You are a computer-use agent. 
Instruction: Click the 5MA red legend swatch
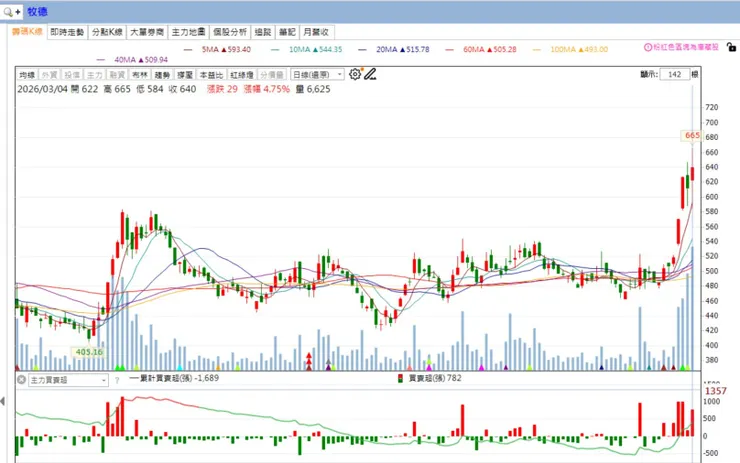[x=188, y=50]
